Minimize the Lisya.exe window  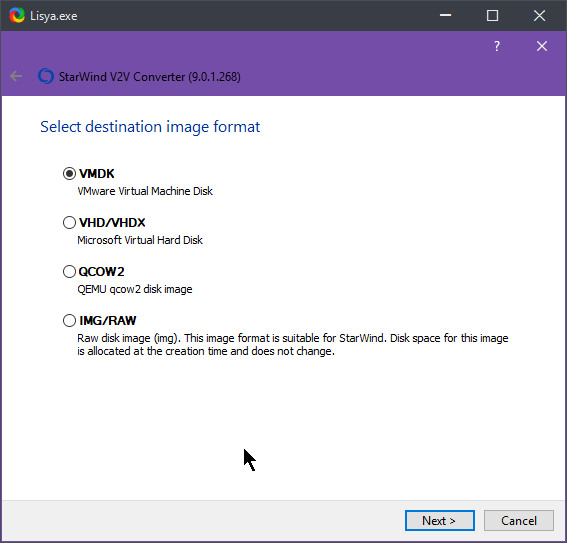(x=446, y=16)
